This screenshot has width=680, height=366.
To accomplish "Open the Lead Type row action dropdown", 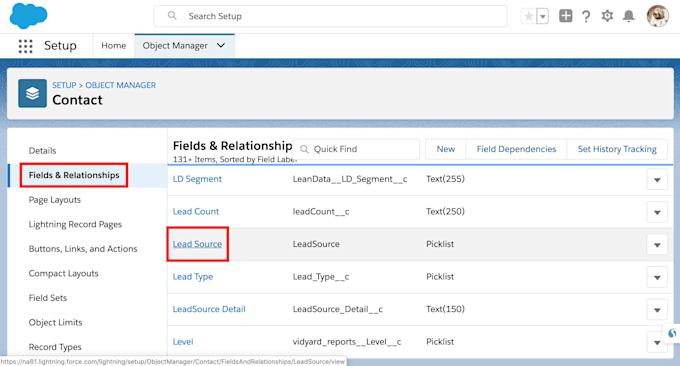I will coord(657,277).
